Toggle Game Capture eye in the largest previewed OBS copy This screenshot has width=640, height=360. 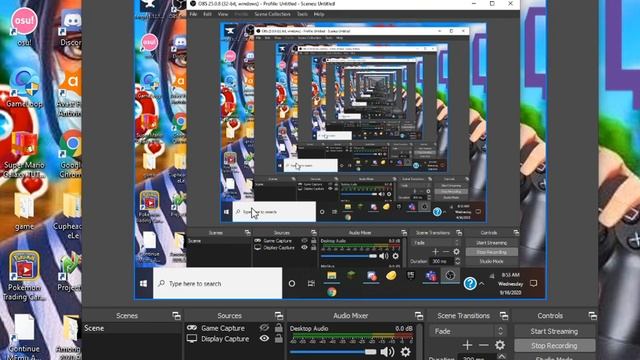304,241
